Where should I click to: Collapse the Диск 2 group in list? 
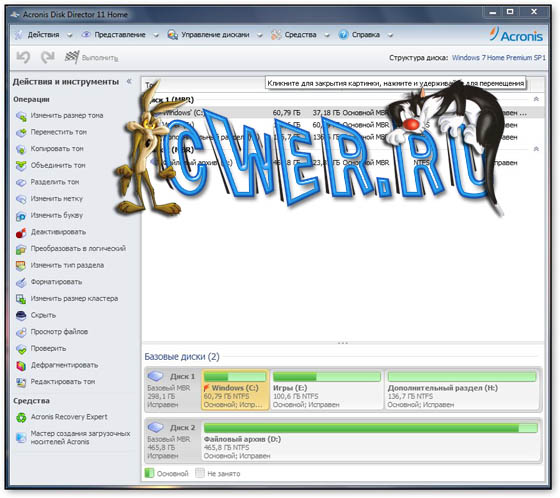536,149
